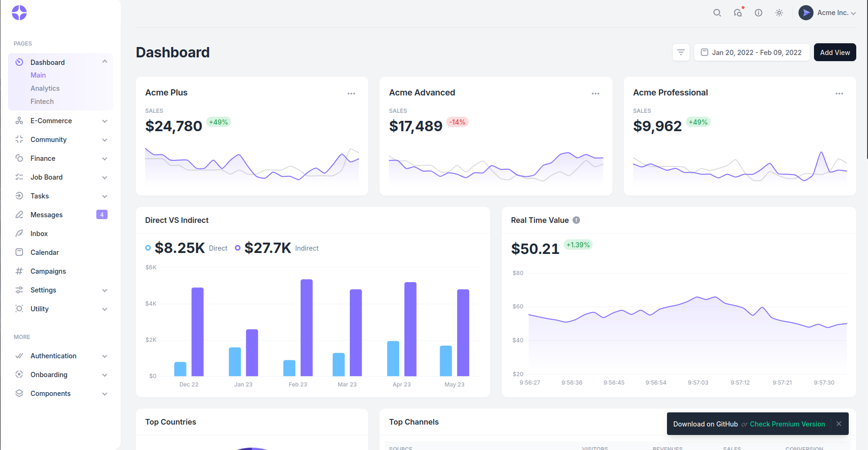Viewport: 868px width, 450px height.
Task: Open the date range picker field
Action: [x=752, y=52]
